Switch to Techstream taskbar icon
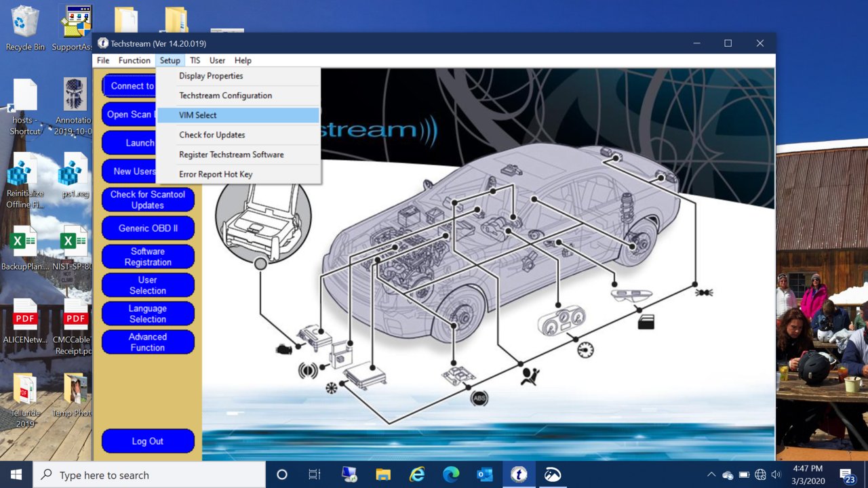The height and width of the screenshot is (488, 868). point(519,474)
